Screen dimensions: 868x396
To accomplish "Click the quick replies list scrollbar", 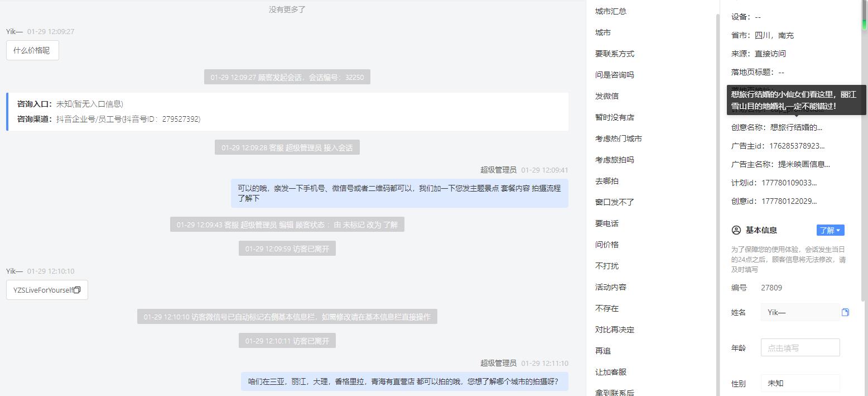I will pyautogui.click(x=718, y=195).
